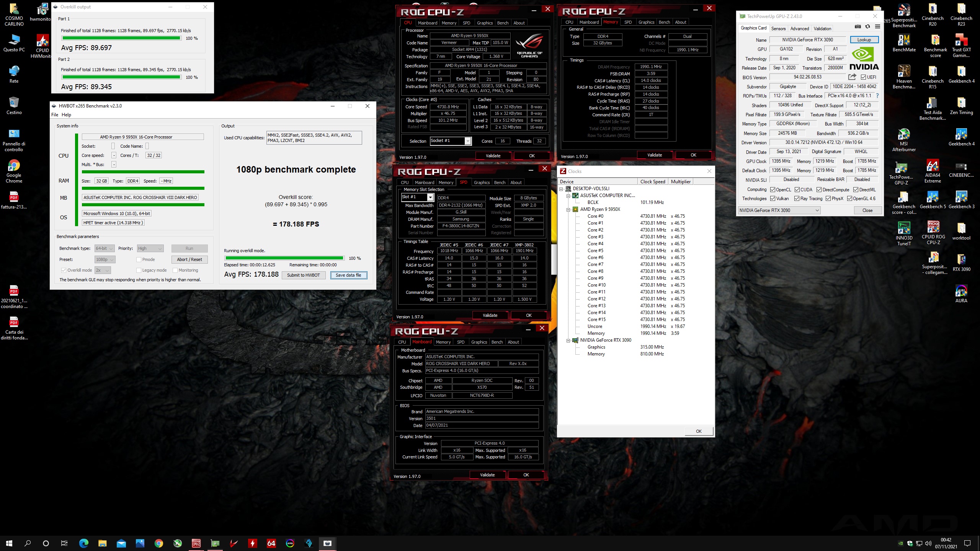Screen dimensions: 980x551
Task: Click the AIDA64 icon in the taskbar
Action: (271, 543)
